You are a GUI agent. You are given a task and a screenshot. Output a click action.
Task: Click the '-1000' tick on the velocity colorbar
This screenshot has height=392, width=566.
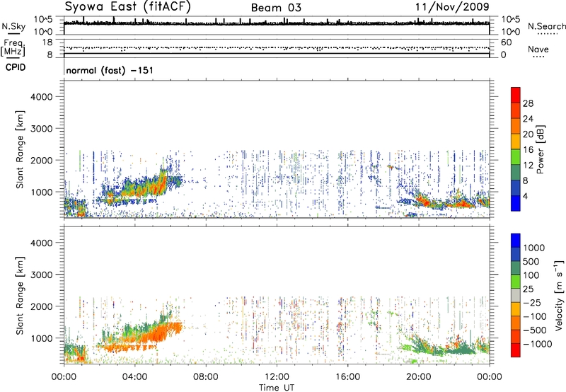point(538,344)
